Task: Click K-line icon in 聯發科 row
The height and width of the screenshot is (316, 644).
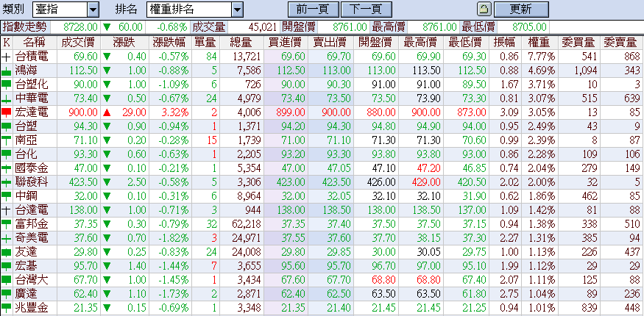Action: (x=6, y=182)
